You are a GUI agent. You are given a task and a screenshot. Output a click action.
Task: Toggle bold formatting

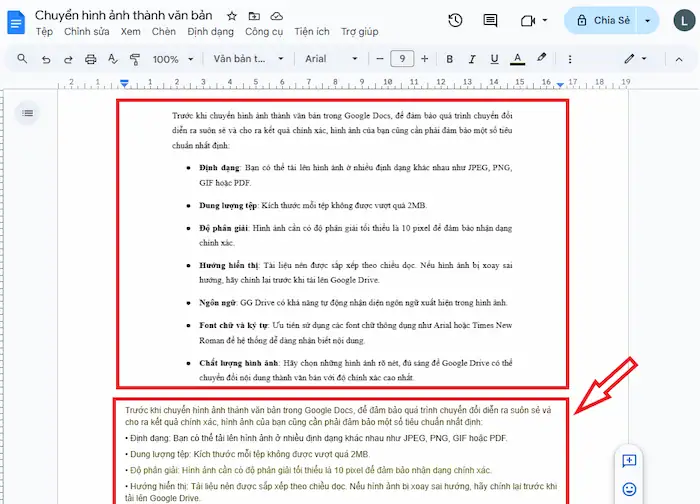coord(449,59)
